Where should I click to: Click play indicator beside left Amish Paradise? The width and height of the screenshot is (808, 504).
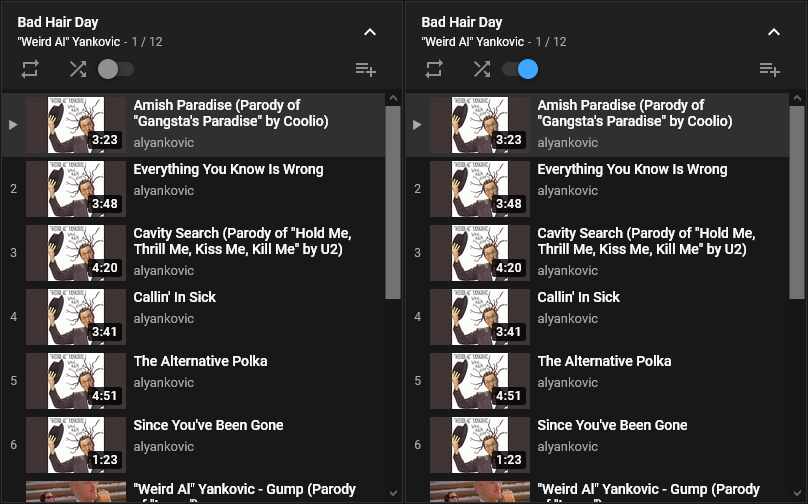[x=13, y=125]
